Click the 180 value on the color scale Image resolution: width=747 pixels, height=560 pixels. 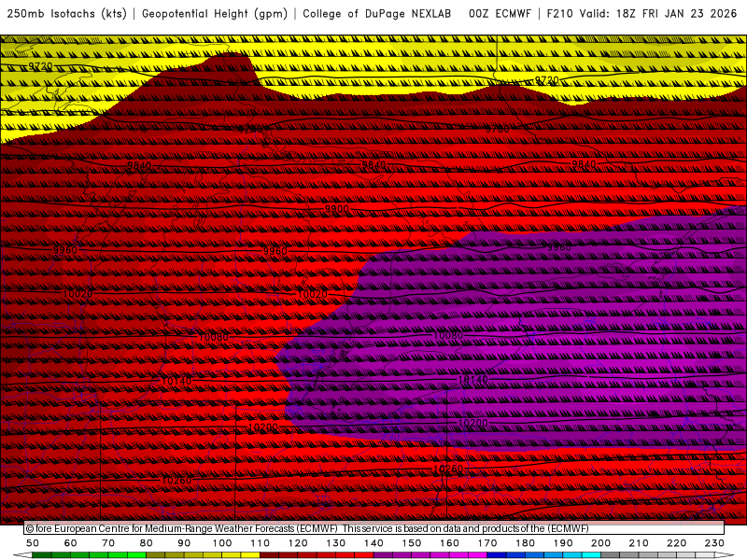525,543
